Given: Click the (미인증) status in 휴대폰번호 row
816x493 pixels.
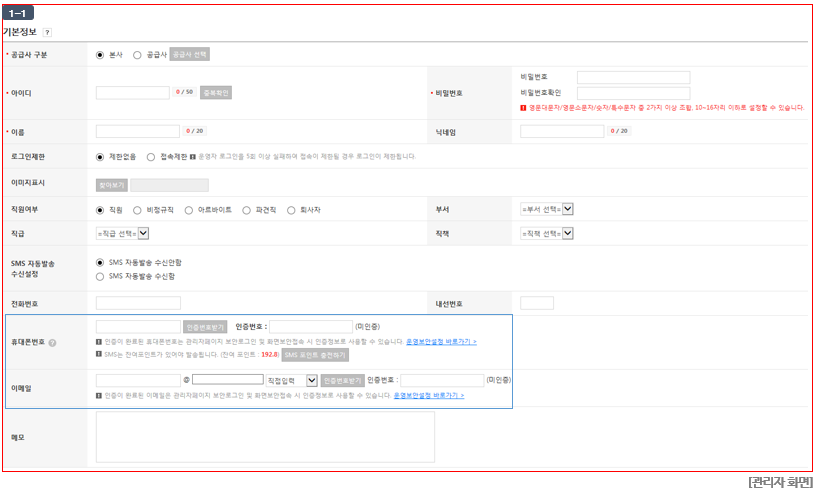Looking at the screenshot, I should click(368, 326).
